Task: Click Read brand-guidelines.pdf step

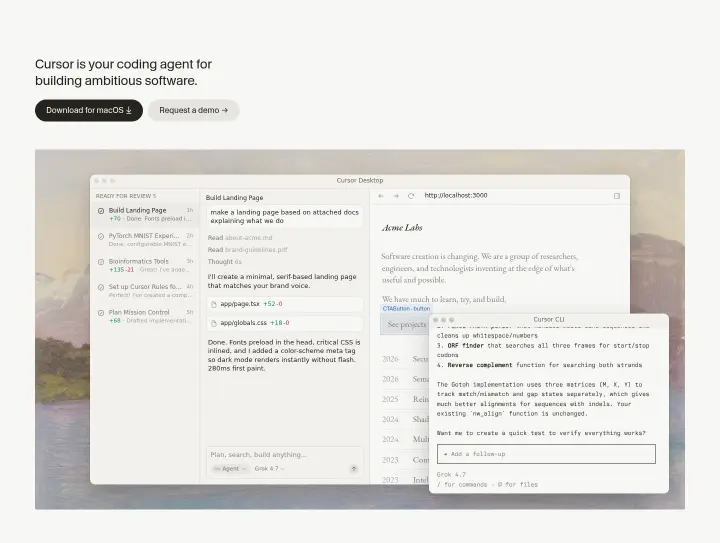Action: 248,250
